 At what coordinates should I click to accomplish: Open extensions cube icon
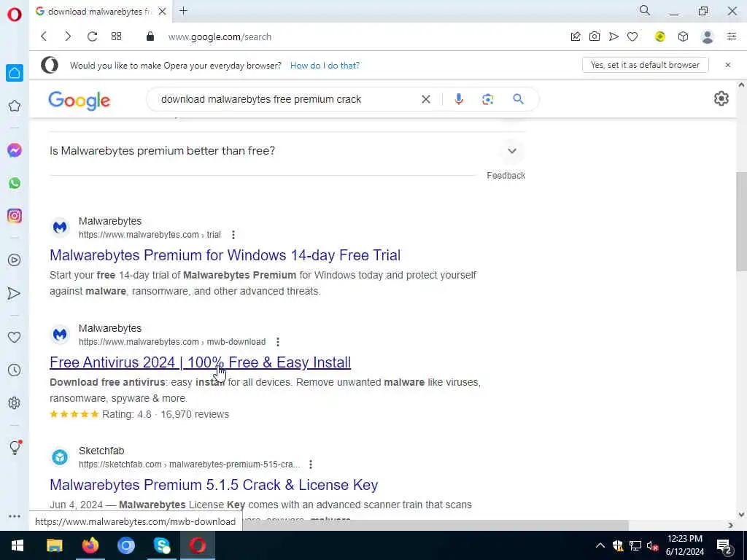click(x=683, y=36)
